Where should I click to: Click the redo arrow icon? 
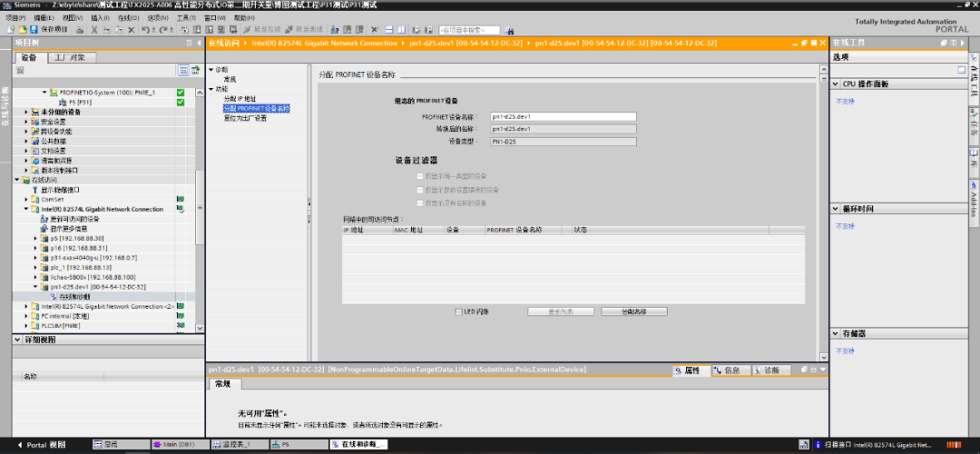point(164,29)
